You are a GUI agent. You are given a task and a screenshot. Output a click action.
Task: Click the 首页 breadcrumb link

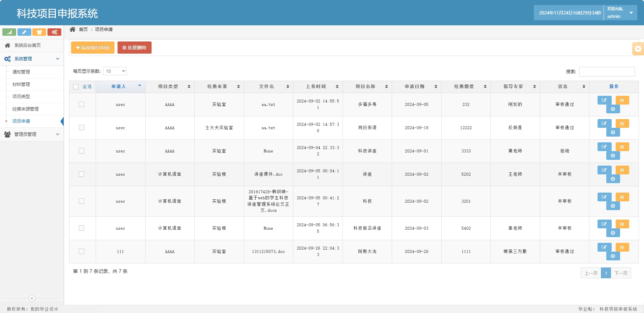[83, 29]
